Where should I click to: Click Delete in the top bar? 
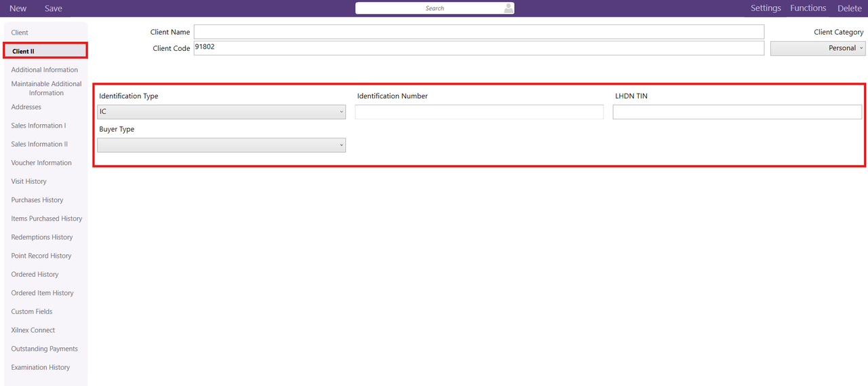pyautogui.click(x=849, y=8)
